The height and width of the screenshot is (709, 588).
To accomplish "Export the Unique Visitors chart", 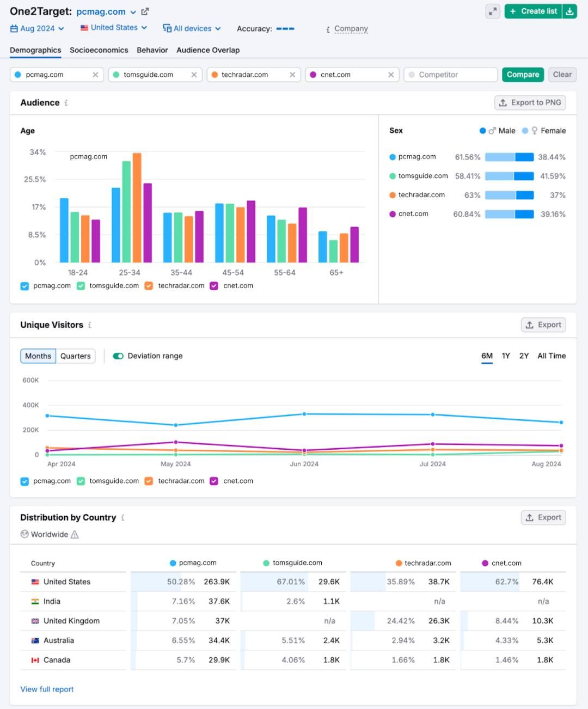I will point(543,325).
